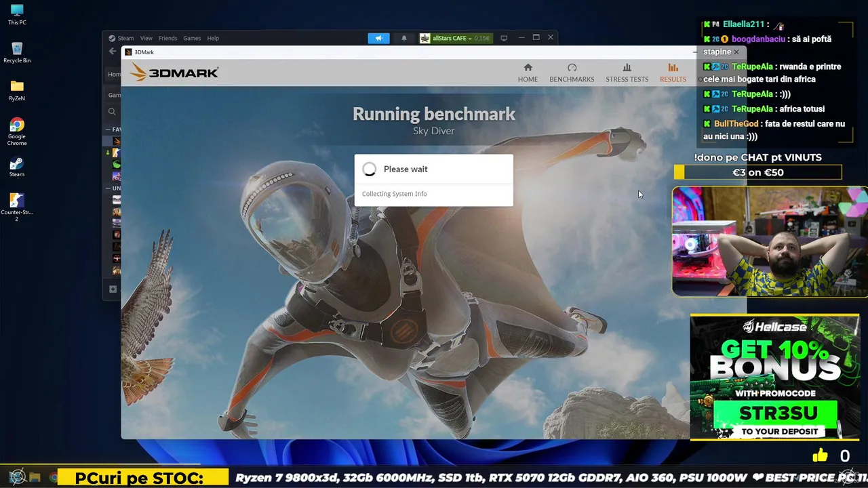Click the 3DMark logo
This screenshot has height=488, width=868.
coord(174,72)
